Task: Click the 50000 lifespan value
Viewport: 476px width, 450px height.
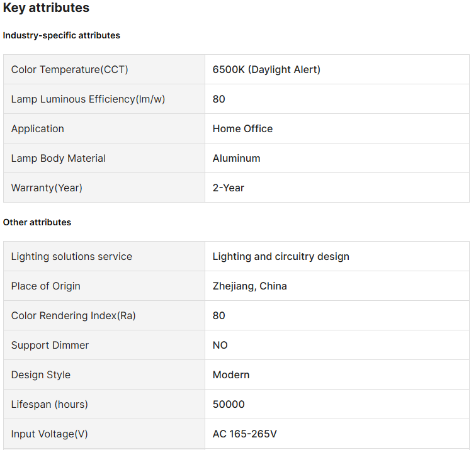Action: [x=229, y=404]
